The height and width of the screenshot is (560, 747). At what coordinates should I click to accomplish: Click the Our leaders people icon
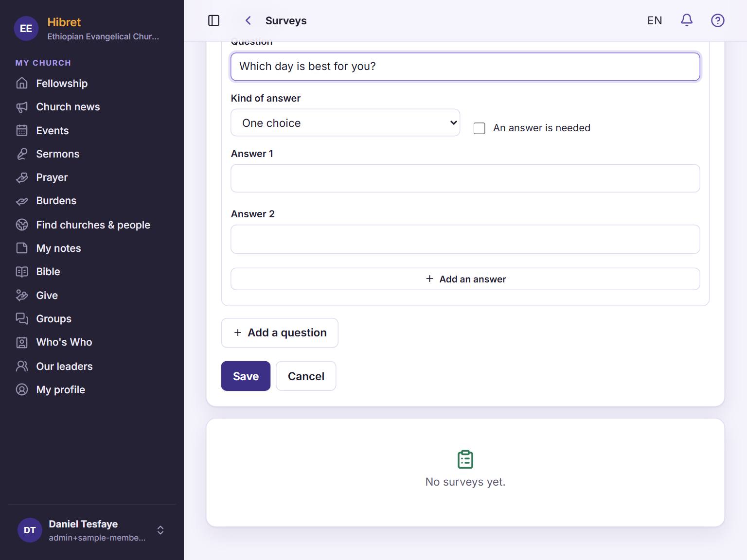[x=22, y=366]
